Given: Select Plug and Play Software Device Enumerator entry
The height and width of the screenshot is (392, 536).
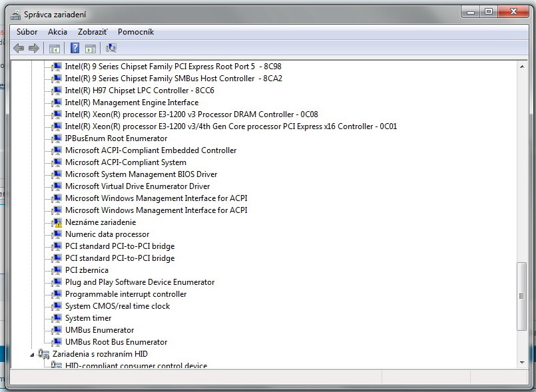Looking at the screenshot, I should (x=140, y=282).
